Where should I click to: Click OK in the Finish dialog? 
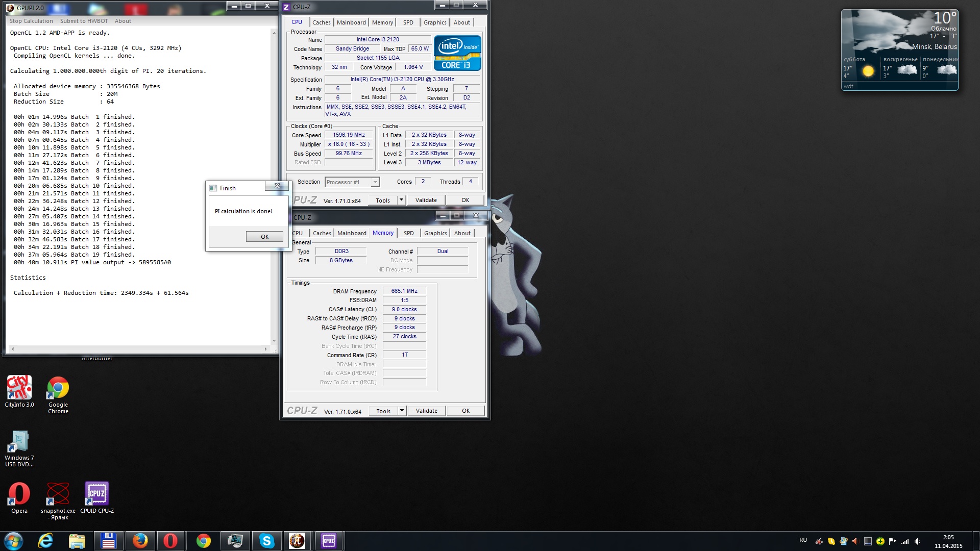click(x=264, y=237)
